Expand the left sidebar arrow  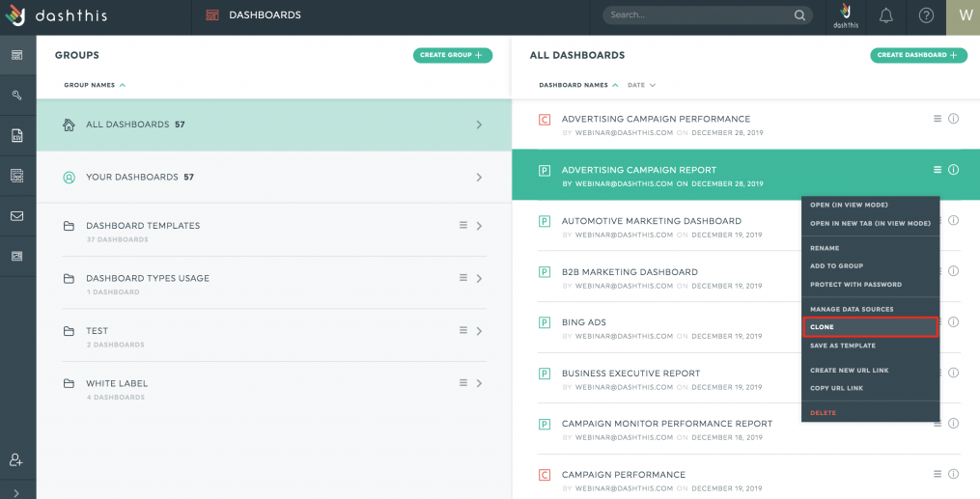(x=16, y=493)
